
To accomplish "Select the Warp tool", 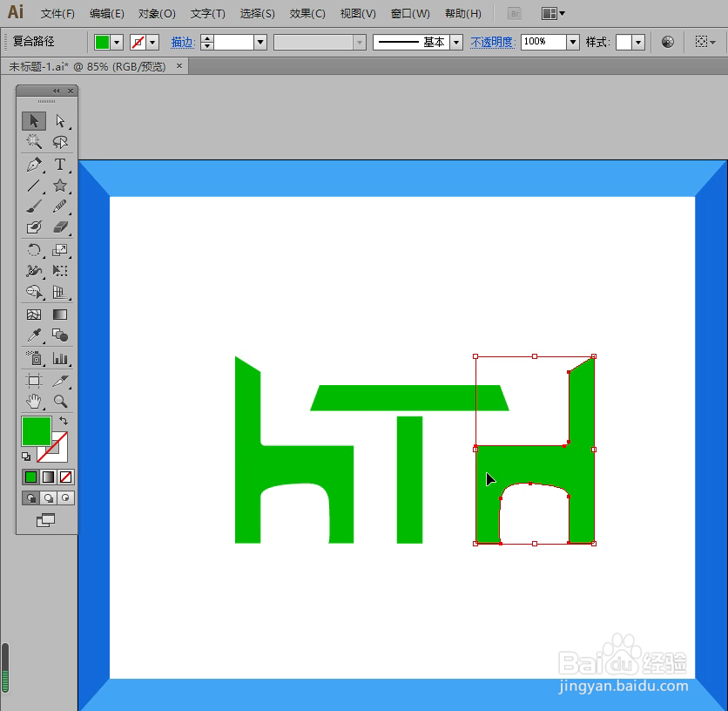I will click(34, 270).
